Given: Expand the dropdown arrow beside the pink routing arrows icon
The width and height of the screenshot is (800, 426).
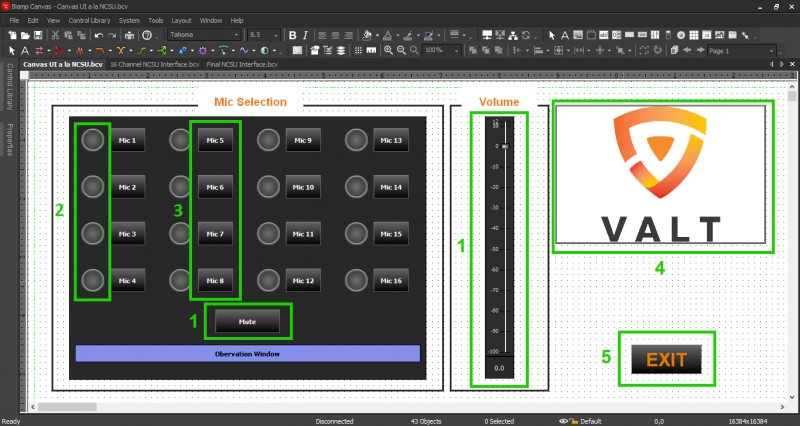Looking at the screenshot, I should tap(49, 51).
